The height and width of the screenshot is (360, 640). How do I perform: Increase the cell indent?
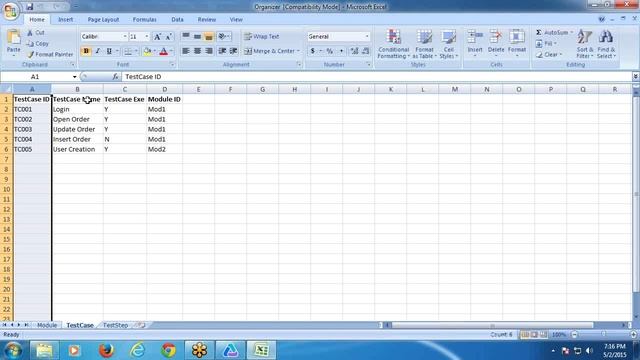point(233,51)
